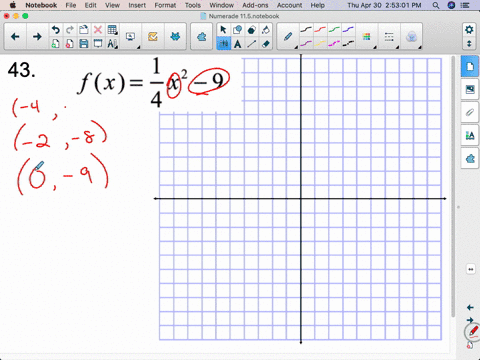Open the Add-ons tab in sidebar
The width and height of the screenshot is (480, 360).
coord(470,158)
